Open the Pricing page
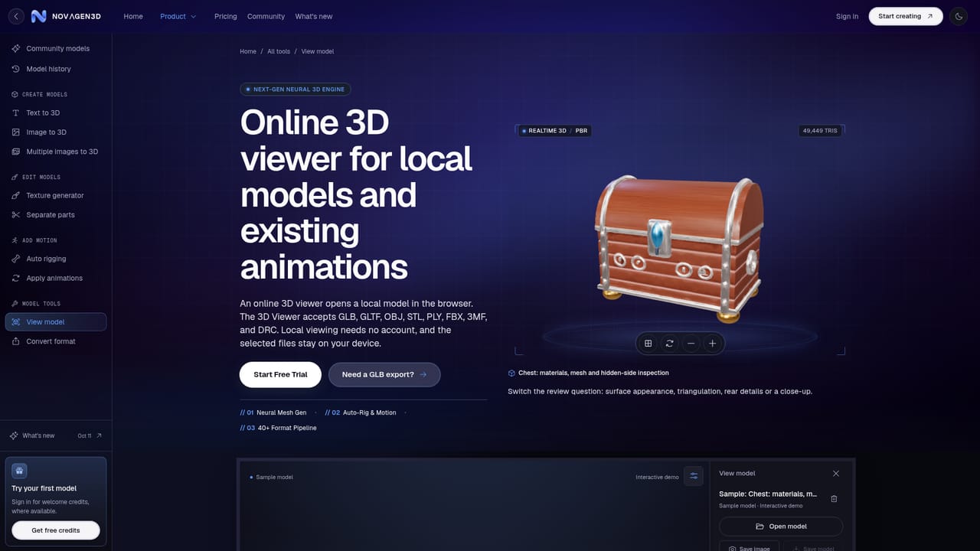The width and height of the screenshot is (980, 551). coord(225,16)
